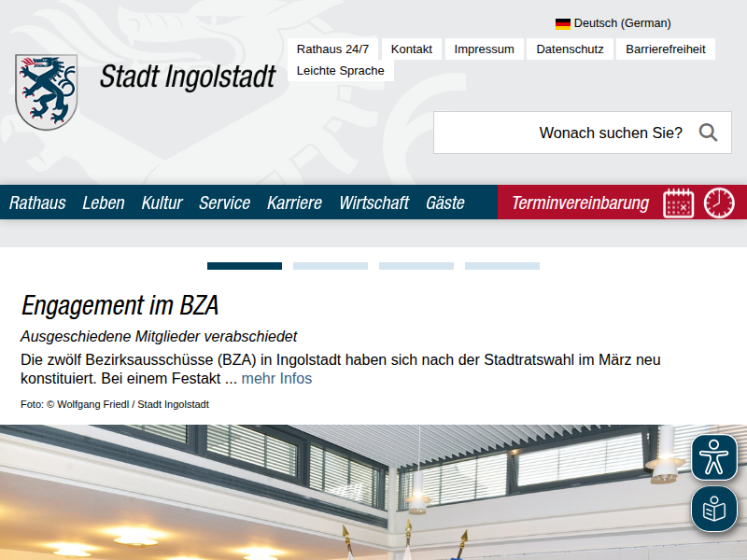Click the Stadt Ingolstadt title

(x=188, y=77)
